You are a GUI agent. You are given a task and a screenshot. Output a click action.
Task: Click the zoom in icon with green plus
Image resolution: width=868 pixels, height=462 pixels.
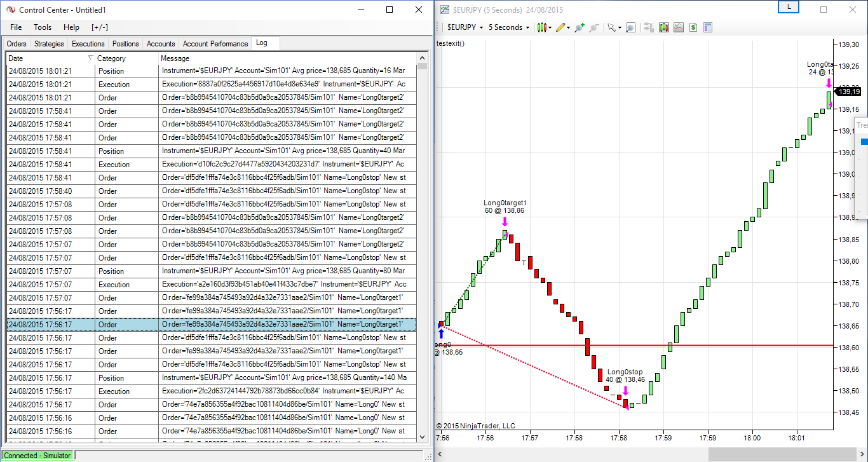579,27
